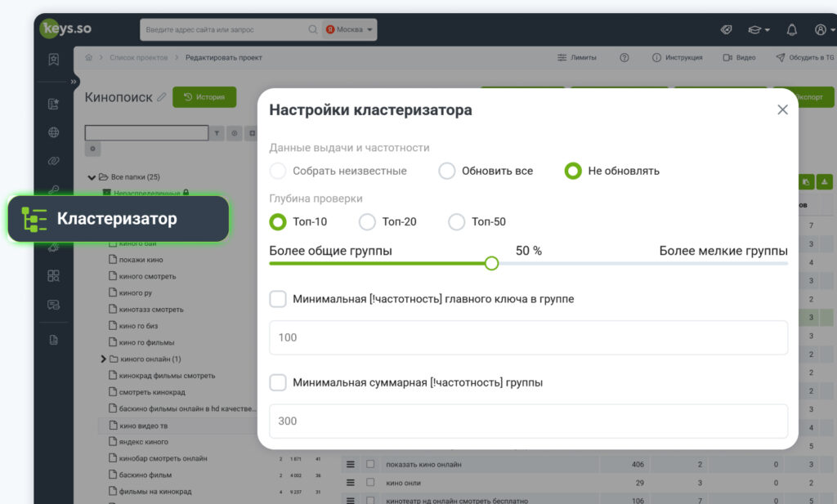837x504 pixels.
Task: Click the main search query field
Action: click(224, 29)
